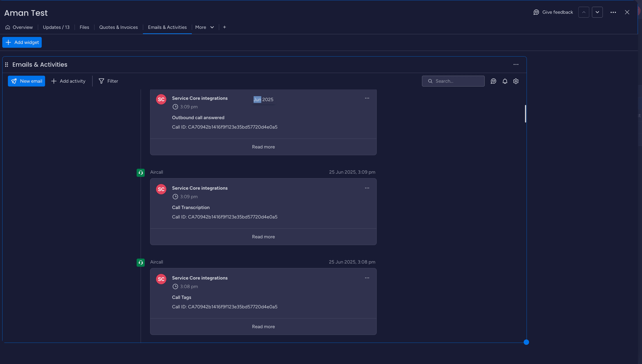This screenshot has width=642, height=364.
Task: Open the Emails & Activities settings gear
Action: pyautogui.click(x=516, y=81)
